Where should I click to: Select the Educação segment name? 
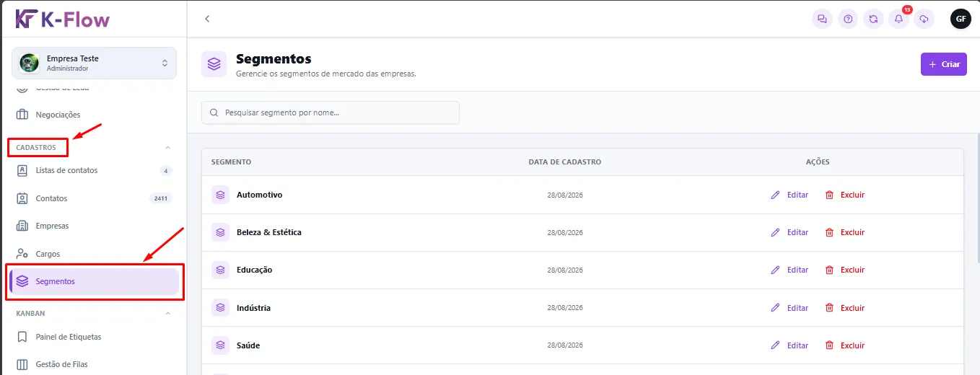(x=254, y=270)
